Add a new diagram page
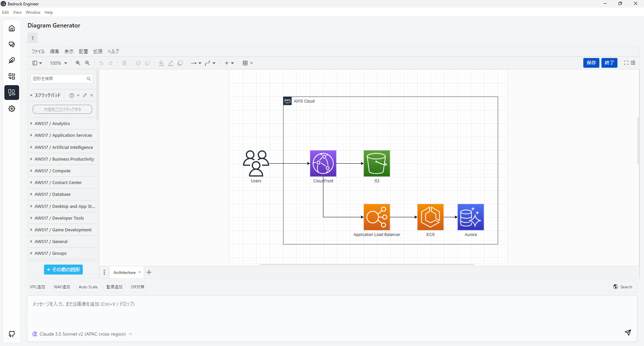Viewport: 644px width, 346px height. pos(149,273)
